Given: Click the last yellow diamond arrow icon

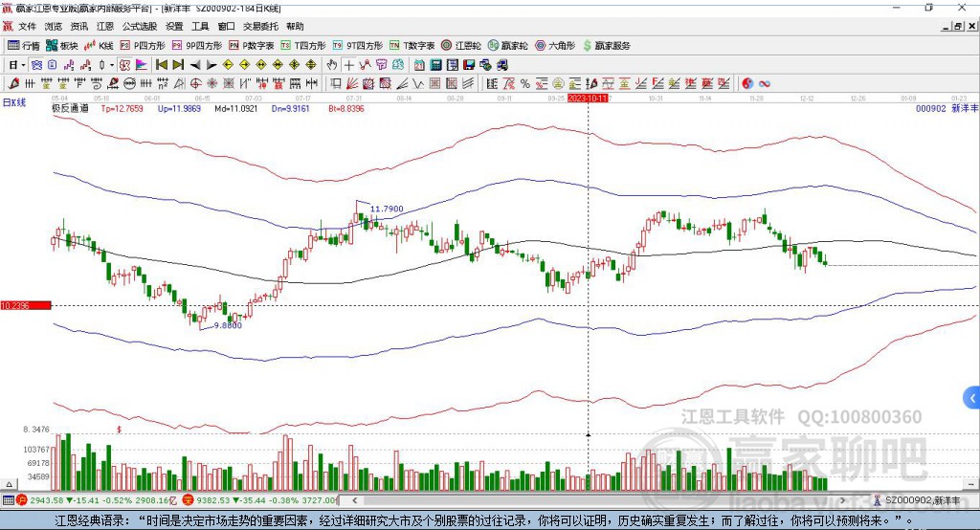Looking at the screenshot, I should click(x=311, y=65).
